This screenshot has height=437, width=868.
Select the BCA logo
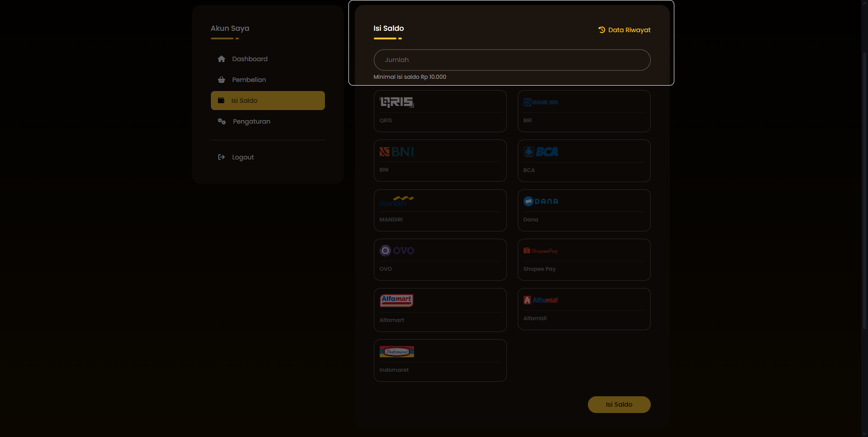tap(541, 152)
